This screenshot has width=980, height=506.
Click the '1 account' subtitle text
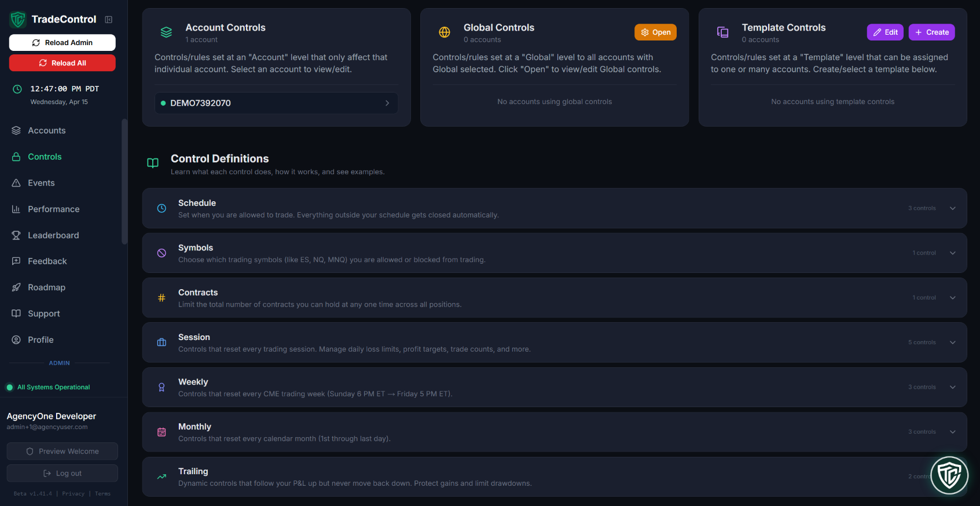(x=201, y=40)
